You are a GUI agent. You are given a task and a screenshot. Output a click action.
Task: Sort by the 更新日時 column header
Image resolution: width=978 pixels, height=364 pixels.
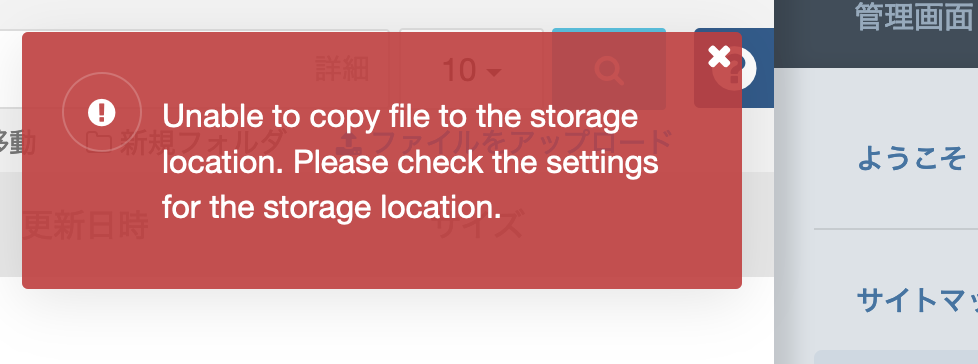coord(86,227)
